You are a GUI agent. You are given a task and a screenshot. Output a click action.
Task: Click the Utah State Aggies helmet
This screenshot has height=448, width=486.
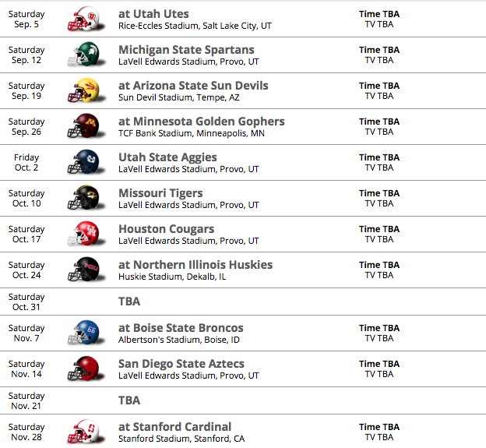pos(83,163)
